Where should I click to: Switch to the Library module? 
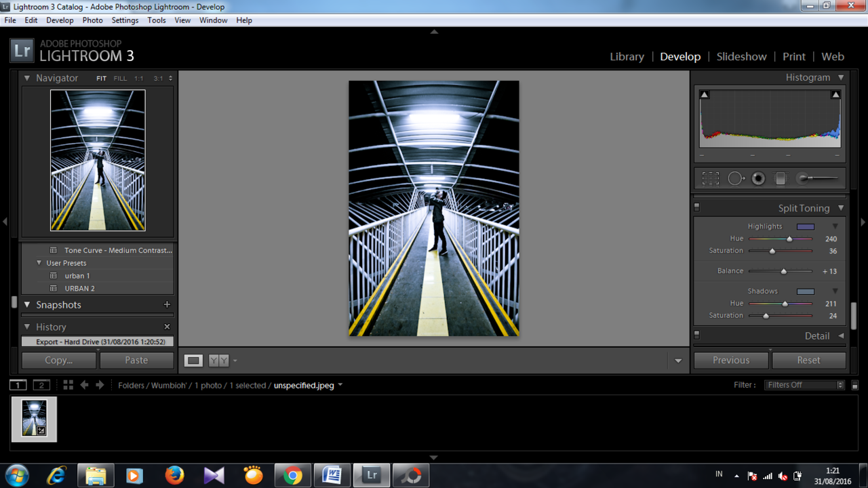(627, 57)
